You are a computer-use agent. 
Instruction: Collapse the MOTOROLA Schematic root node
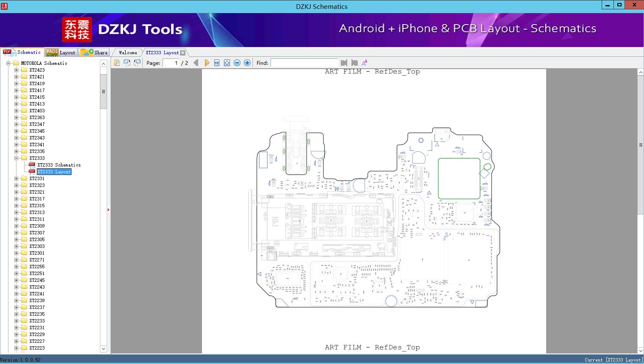tap(8, 63)
